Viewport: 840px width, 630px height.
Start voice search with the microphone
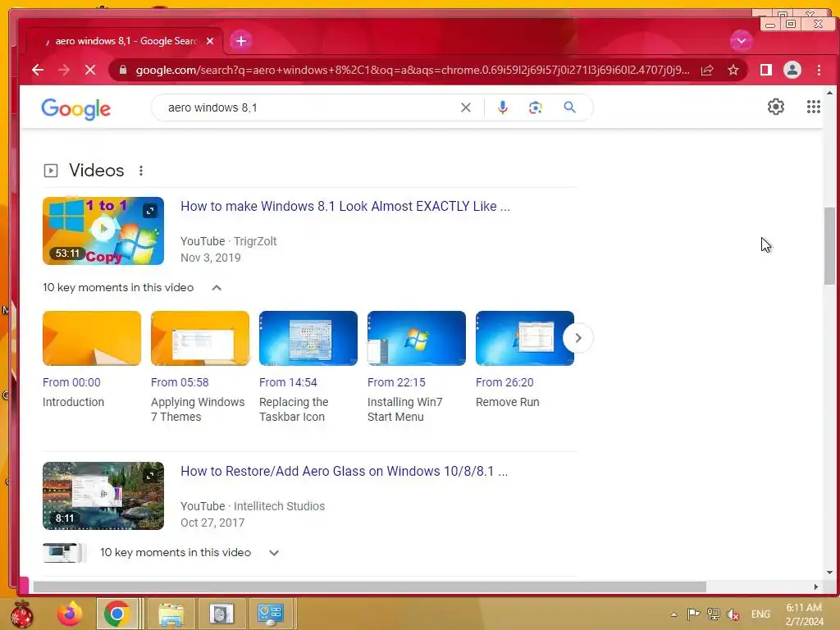click(x=503, y=107)
